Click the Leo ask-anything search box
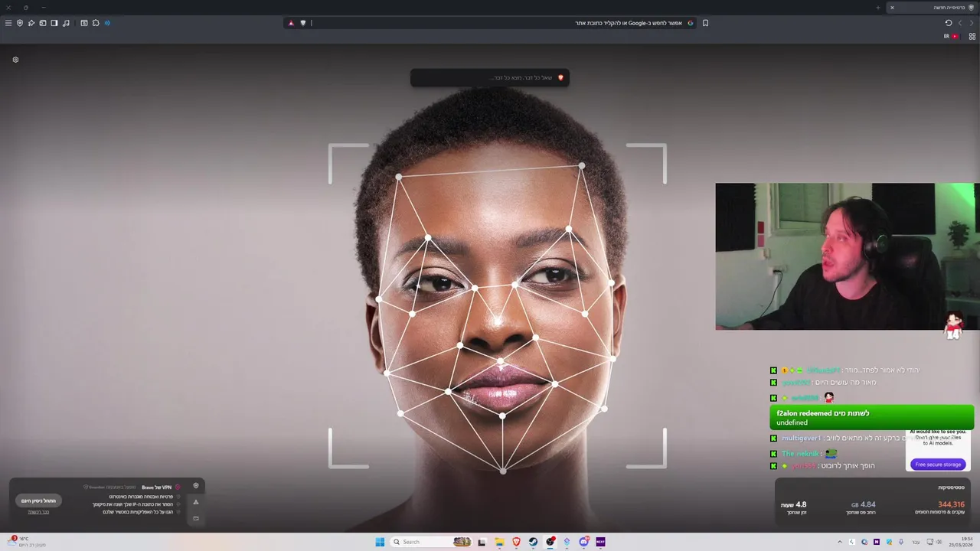Screen dimensions: 980x551 (490, 77)
